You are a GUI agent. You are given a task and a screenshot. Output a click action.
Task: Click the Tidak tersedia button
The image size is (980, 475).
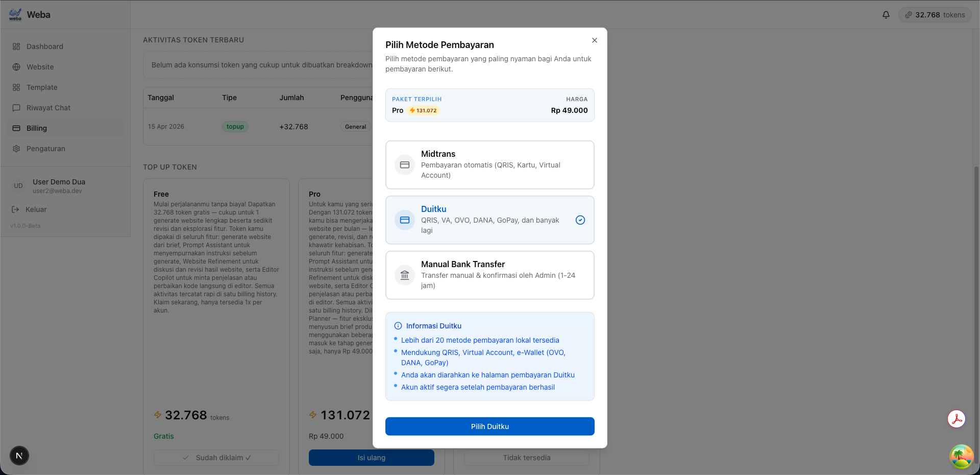[527, 458]
